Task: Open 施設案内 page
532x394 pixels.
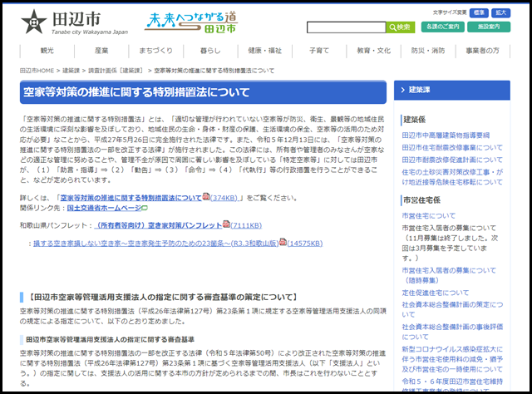Action: (x=489, y=27)
